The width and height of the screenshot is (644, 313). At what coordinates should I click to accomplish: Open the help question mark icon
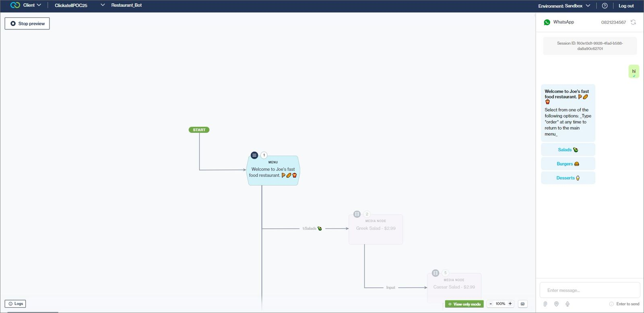pos(605,6)
